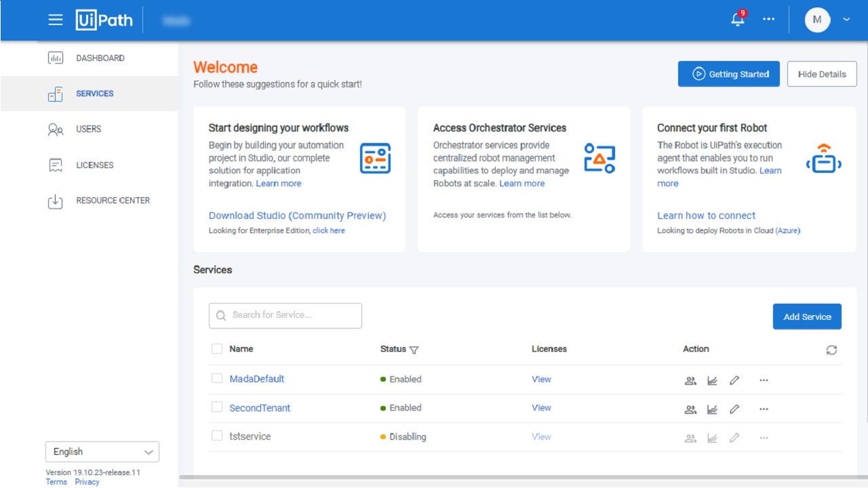
Task: Open the MadaDefault service
Action: (257, 379)
